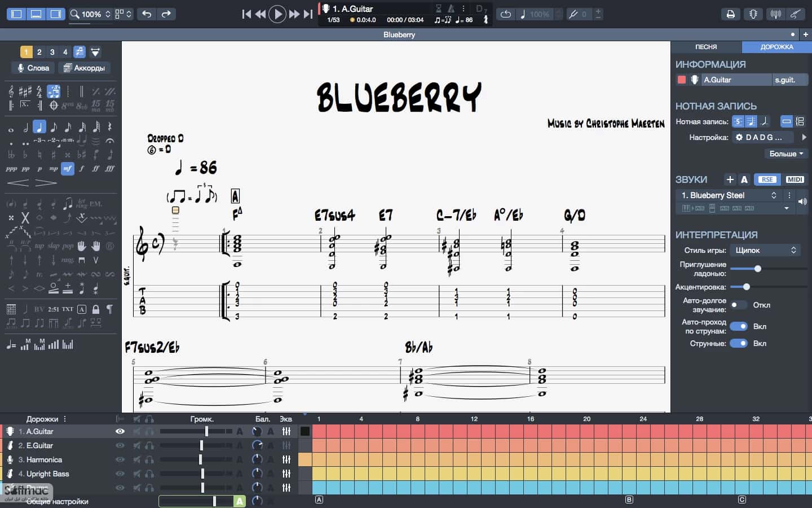Toggle the Струнные switch

(739, 343)
